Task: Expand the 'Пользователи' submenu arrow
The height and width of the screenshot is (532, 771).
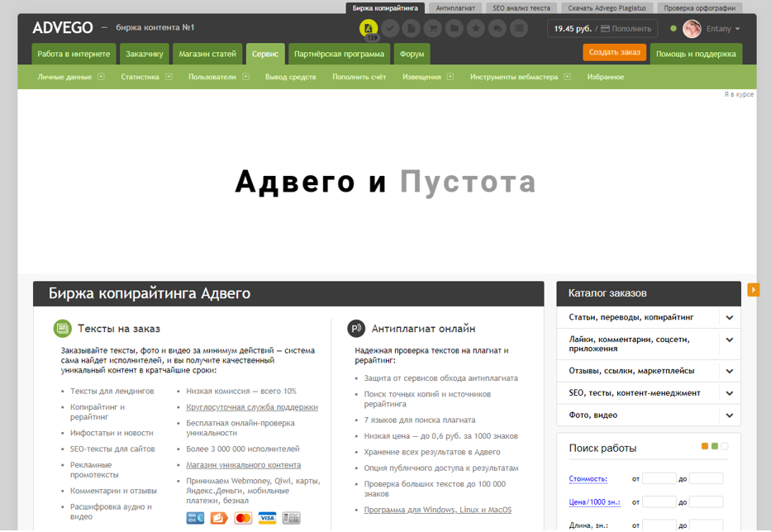Action: click(x=246, y=77)
